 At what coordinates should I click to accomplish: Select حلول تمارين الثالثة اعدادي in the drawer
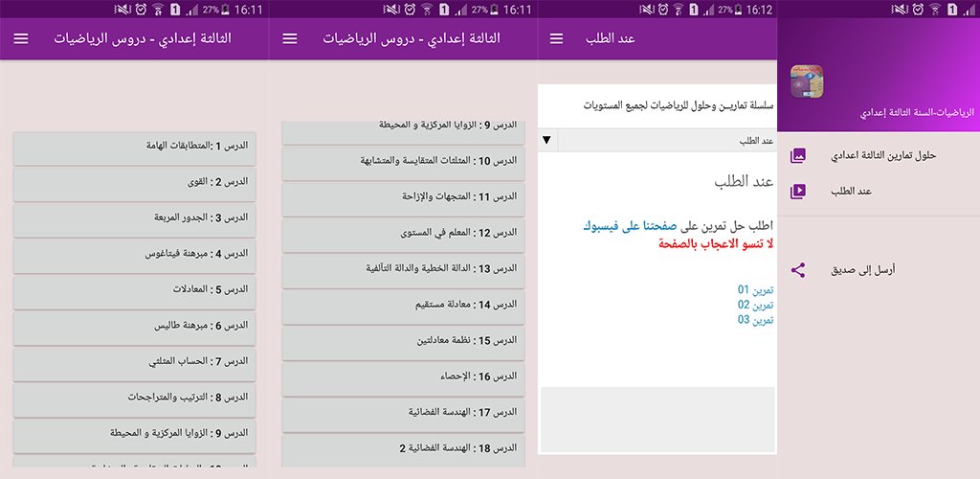883,155
